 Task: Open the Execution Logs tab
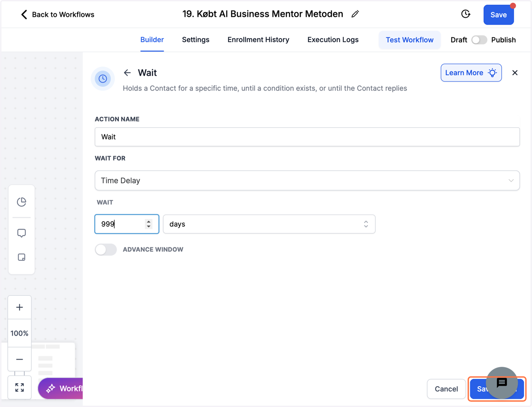click(x=333, y=40)
